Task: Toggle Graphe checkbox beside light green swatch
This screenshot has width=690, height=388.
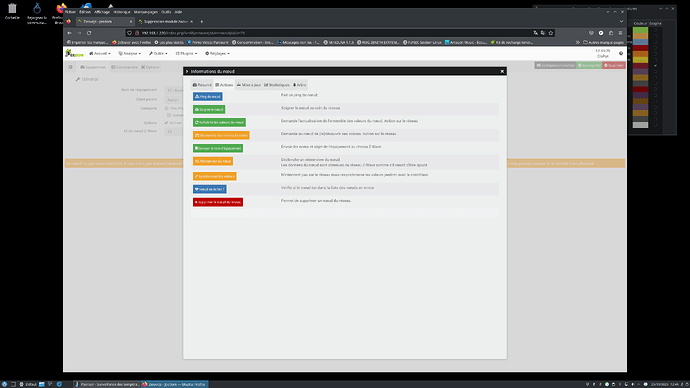Action: tap(656, 30)
